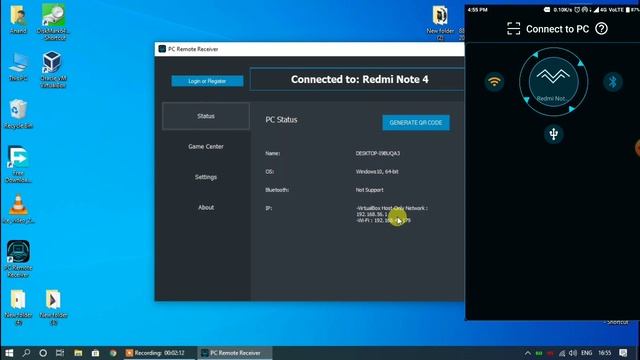Select the DiskMark64 Shortcut desktop icon
This screenshot has width=640, height=360.
(x=53, y=21)
